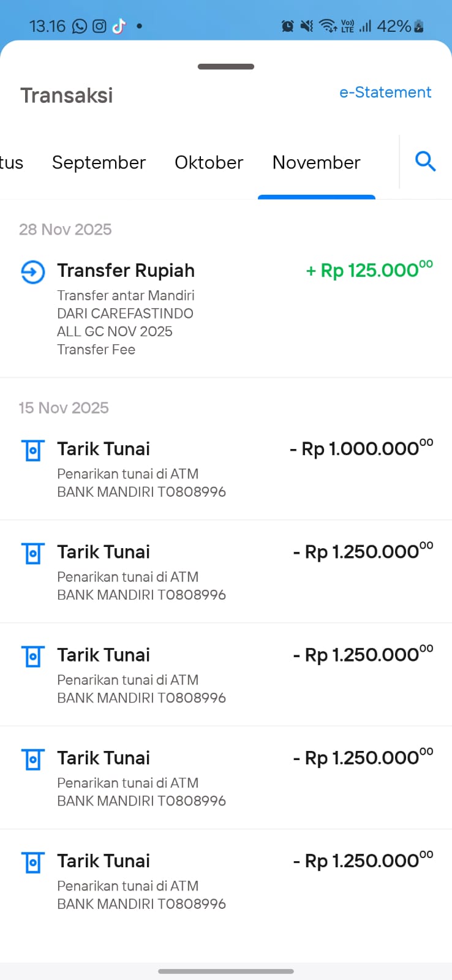
Task: Tap the muted sound status icon
Action: point(307,26)
